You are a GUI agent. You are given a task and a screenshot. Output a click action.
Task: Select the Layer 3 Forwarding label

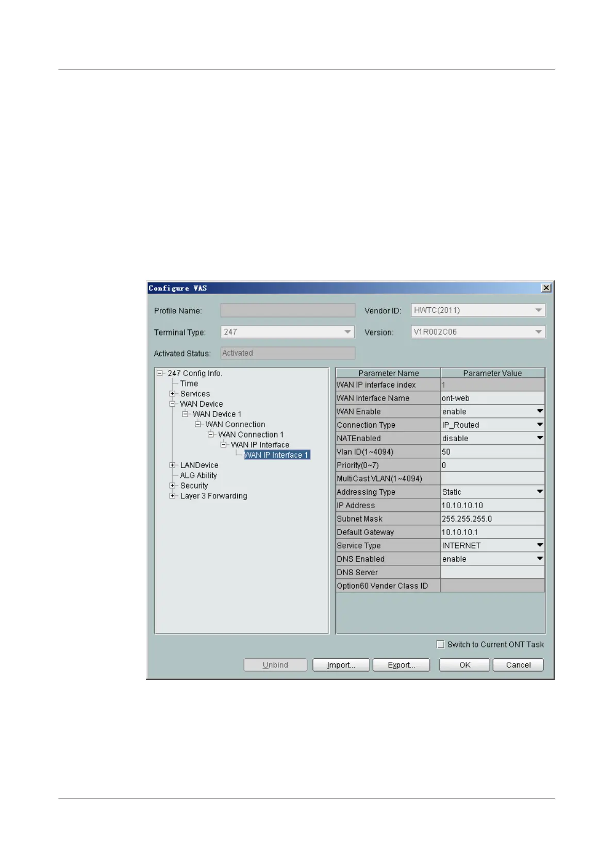(x=213, y=496)
